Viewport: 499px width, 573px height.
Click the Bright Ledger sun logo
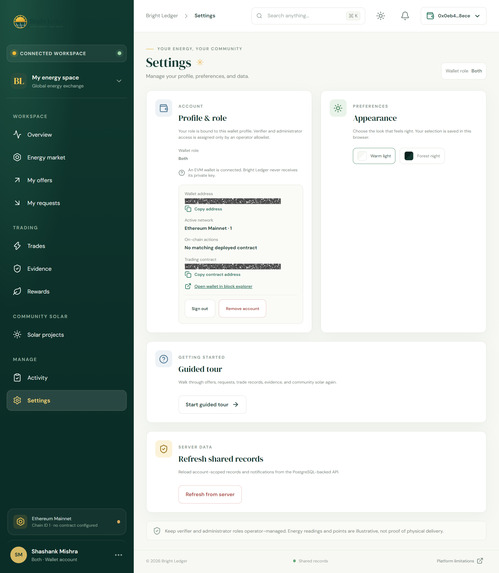[x=20, y=22]
